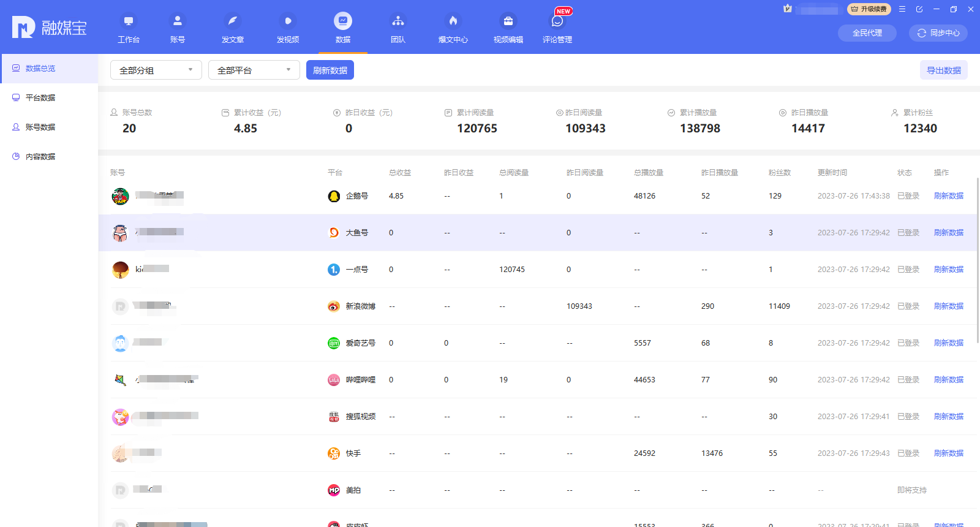The image size is (980, 527).
Task: Click the blue 刷新数据 button
Action: pos(330,70)
